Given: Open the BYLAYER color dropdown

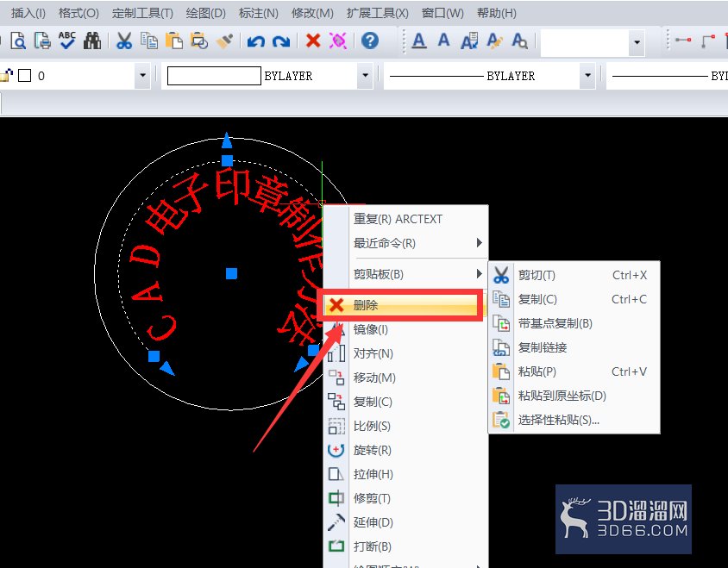Looking at the screenshot, I should [366, 75].
